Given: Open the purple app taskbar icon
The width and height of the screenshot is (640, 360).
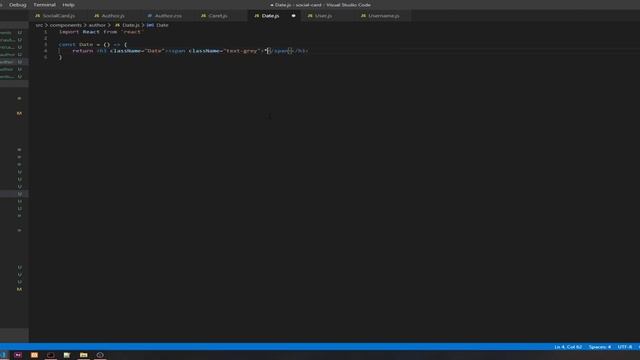Looking at the screenshot, I should pyautogui.click(x=18, y=355).
